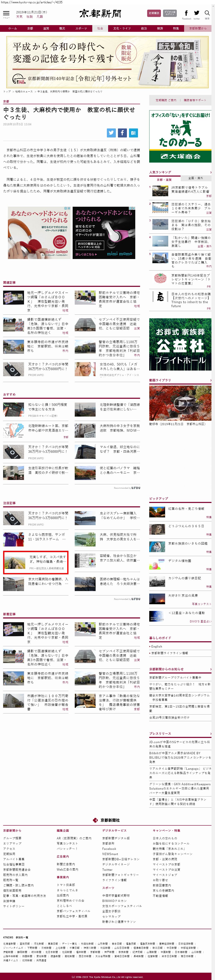Open 紅葉の名所・見ごろ情報 pickup thumbnail
215x980 pixels.
coord(157,512)
